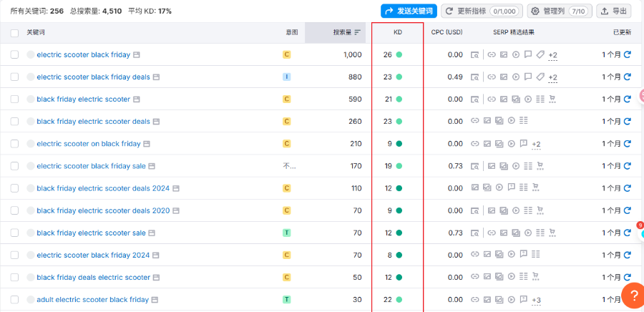The height and width of the screenshot is (312, 644).
Task: Select checkbox for 'black friday electric scooter sale'
Action: 15,233
